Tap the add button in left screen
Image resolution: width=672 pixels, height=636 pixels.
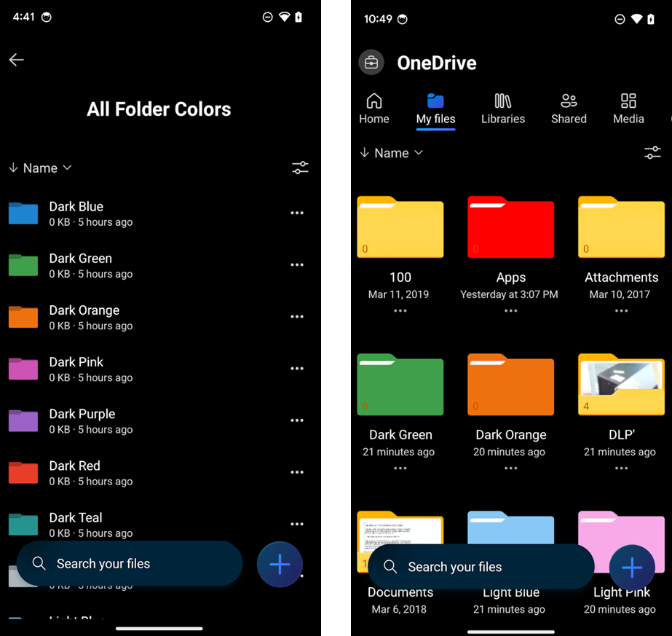[280, 565]
